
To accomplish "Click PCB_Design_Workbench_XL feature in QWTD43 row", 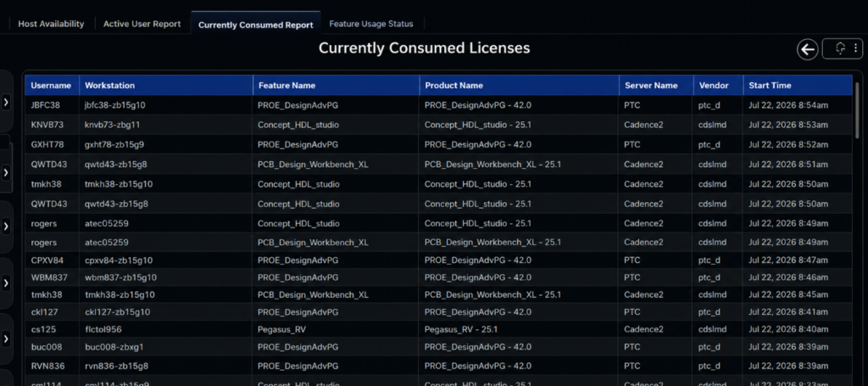I will point(313,165).
